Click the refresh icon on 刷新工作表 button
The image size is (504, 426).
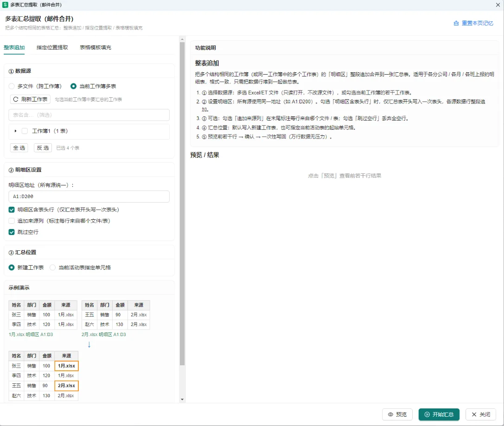pyautogui.click(x=15, y=99)
